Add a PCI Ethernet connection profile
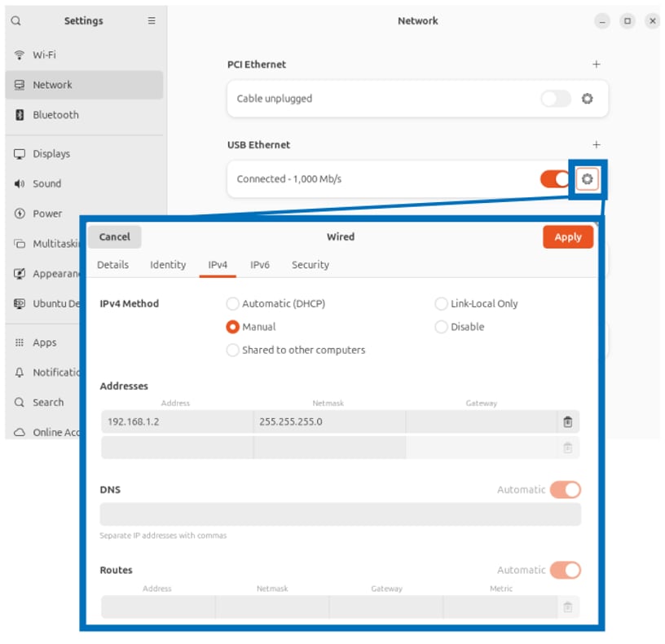 tap(596, 64)
